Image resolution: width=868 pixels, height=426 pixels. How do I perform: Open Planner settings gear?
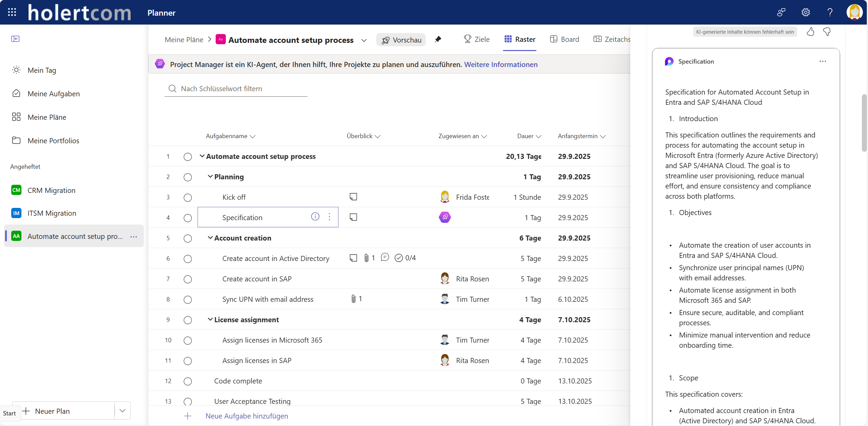805,12
